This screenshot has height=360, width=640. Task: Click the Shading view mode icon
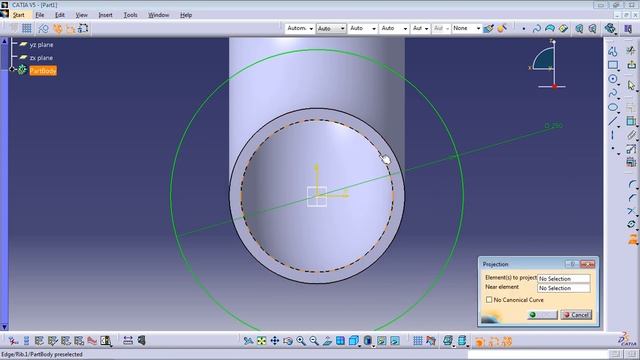point(368,341)
